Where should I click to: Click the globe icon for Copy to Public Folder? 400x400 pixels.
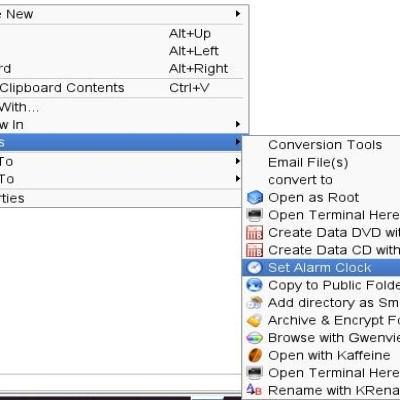[x=255, y=285]
